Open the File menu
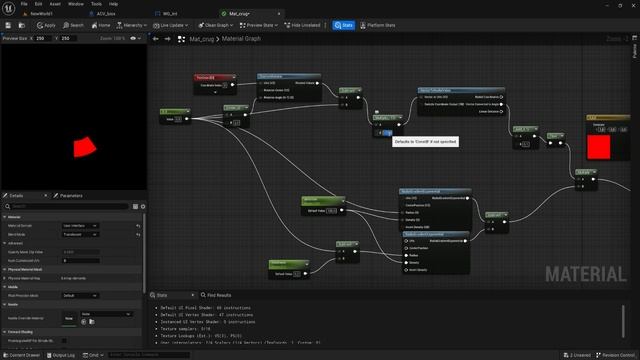The image size is (640, 360). [24, 4]
